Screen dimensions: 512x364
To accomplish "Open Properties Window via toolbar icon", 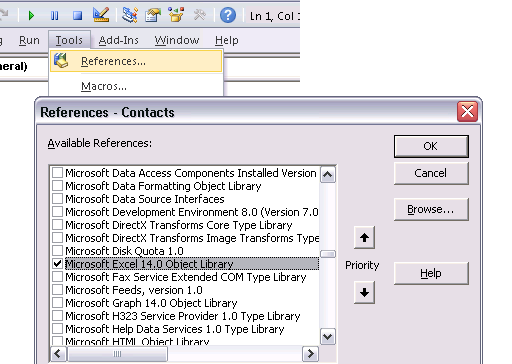I will [x=153, y=15].
